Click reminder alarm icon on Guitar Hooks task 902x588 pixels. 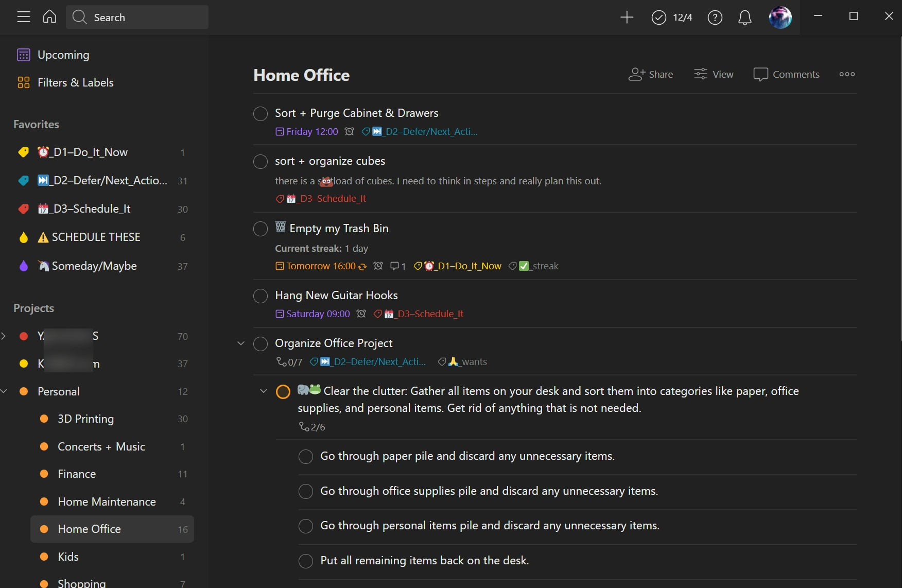(361, 314)
